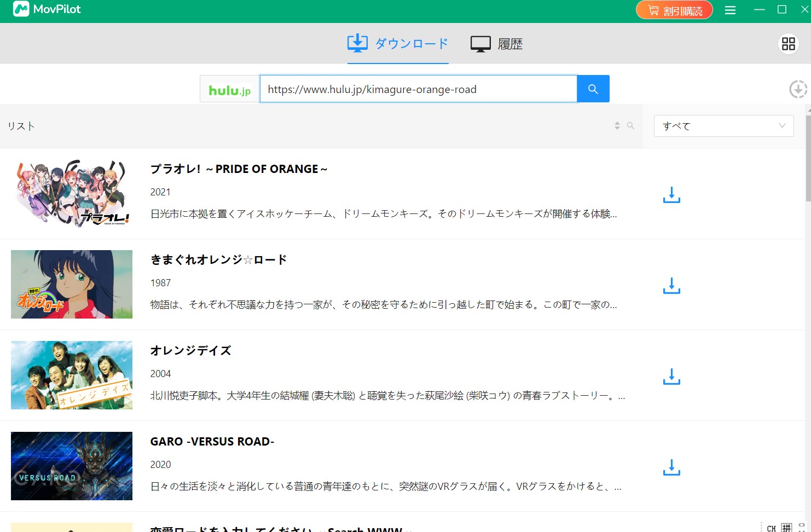The image size is (811, 532).
Task: Open プラオレ! thumbnail image
Action: point(72,193)
